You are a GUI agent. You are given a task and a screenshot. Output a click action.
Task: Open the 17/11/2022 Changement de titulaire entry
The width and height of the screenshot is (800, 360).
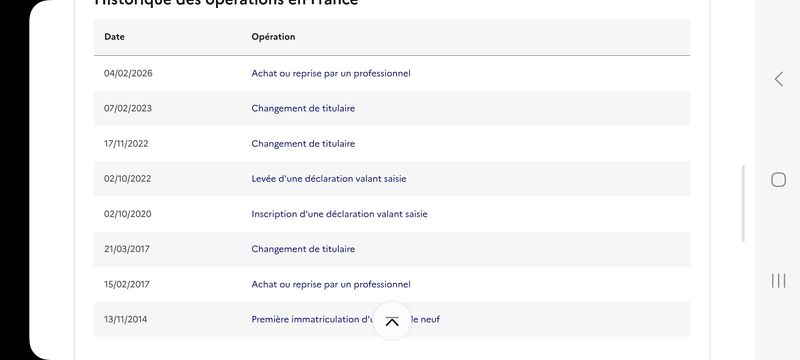pos(303,144)
